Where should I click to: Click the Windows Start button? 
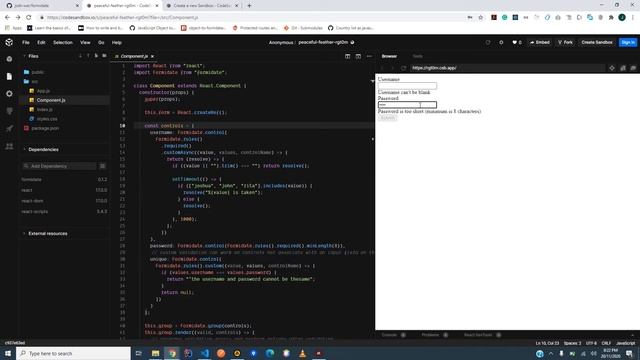(8, 353)
